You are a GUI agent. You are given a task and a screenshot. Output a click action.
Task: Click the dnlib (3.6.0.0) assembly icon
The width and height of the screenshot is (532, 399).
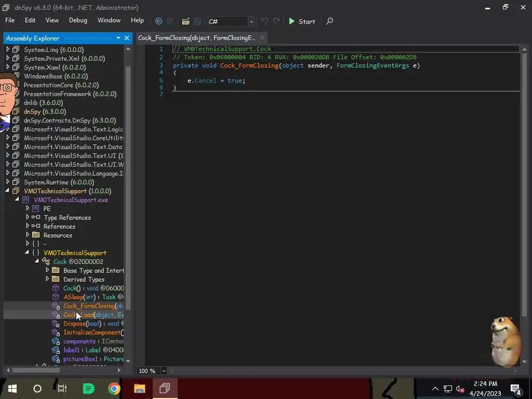(x=16, y=102)
